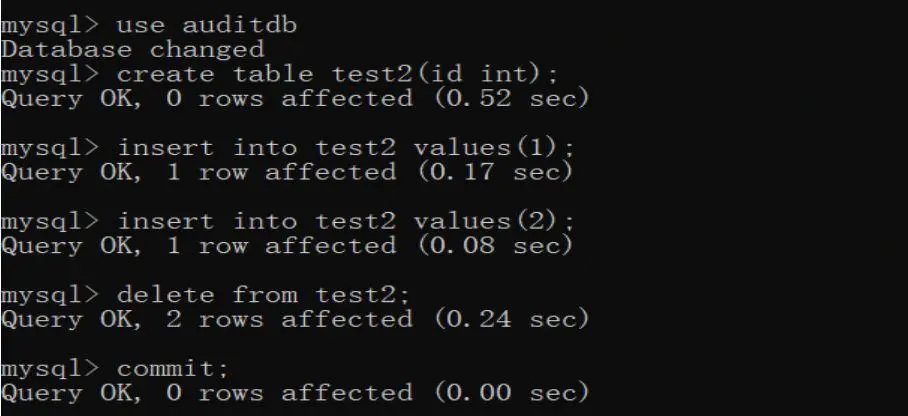Viewport: 908px width, 416px height.
Task: Click the '2 rows affected (0.24 sec)' result
Action: click(377, 319)
